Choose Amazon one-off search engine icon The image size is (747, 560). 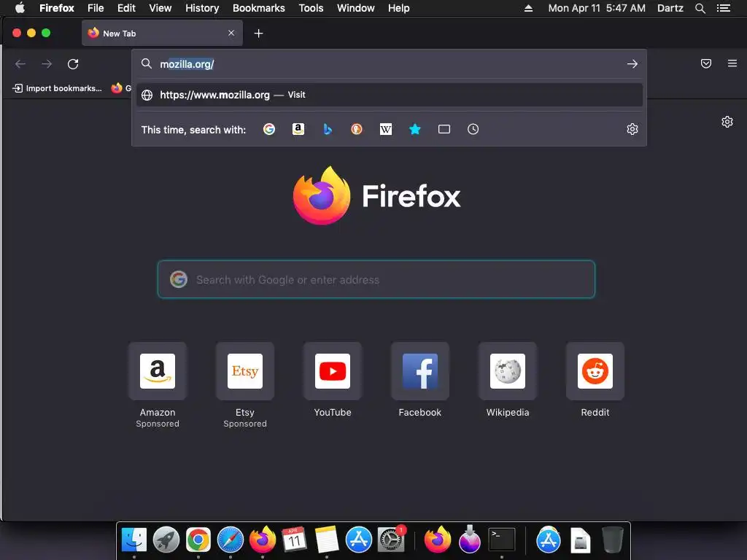coord(298,129)
